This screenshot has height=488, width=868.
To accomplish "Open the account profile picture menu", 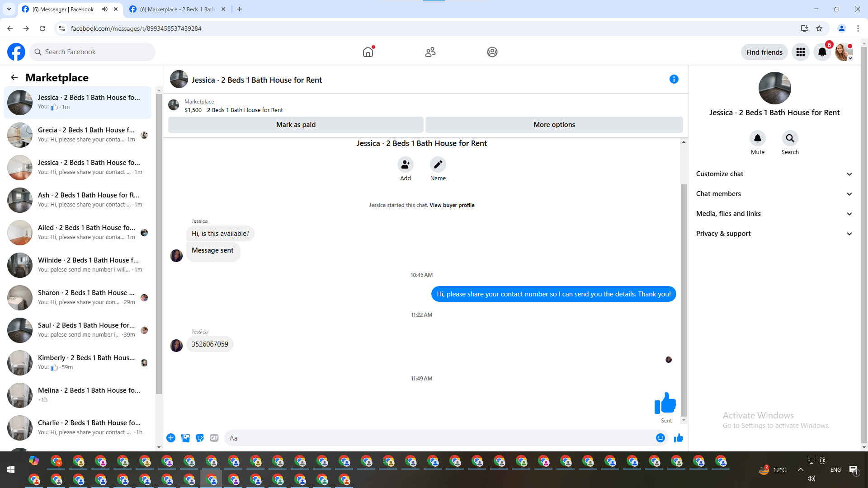I will point(844,52).
